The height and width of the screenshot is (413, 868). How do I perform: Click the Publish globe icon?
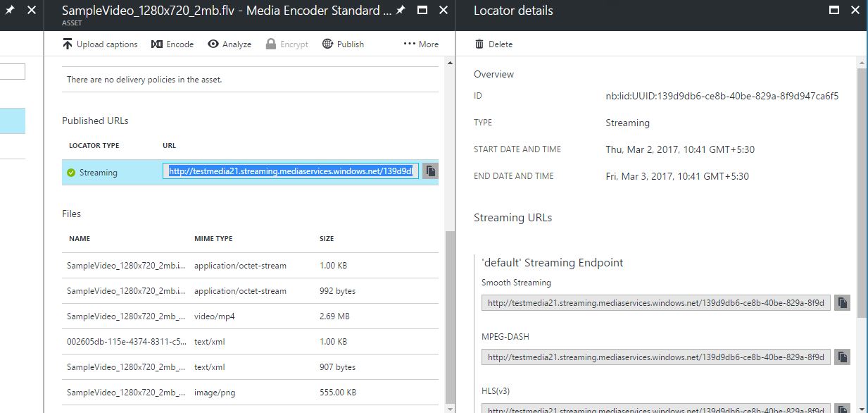click(327, 44)
